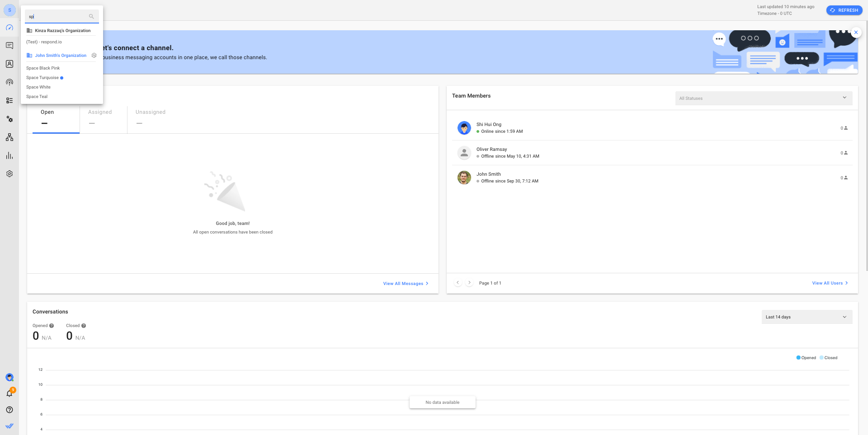Screen dimensions: 868x435
Task: Toggle the Opened legend in chart
Action: pyautogui.click(x=806, y=358)
